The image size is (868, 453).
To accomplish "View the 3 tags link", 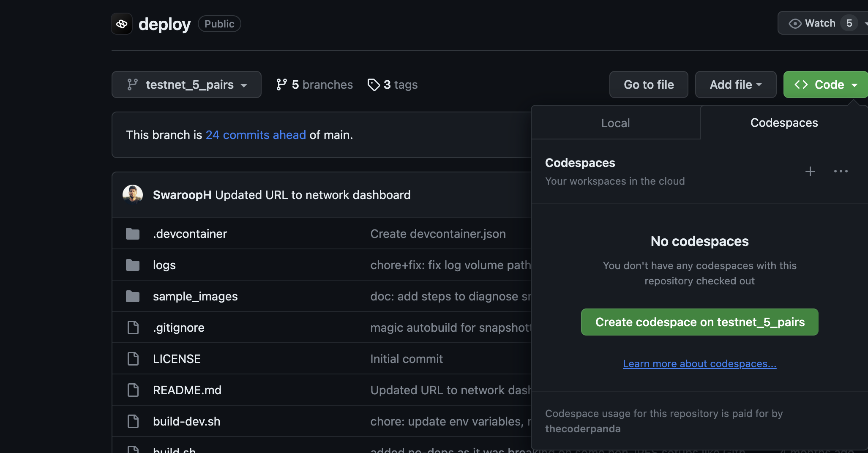I will tap(393, 85).
